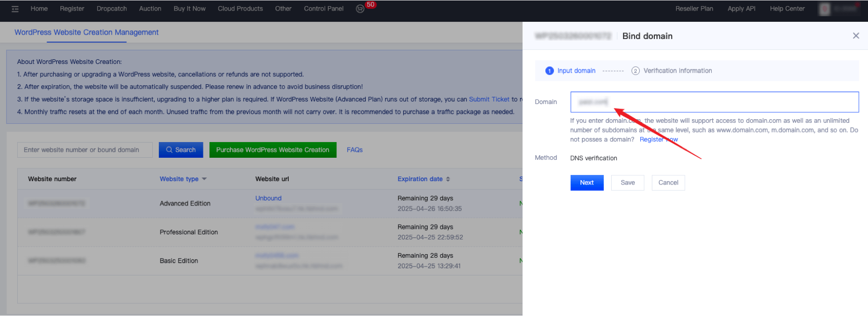Click the Search button

pyautogui.click(x=181, y=150)
